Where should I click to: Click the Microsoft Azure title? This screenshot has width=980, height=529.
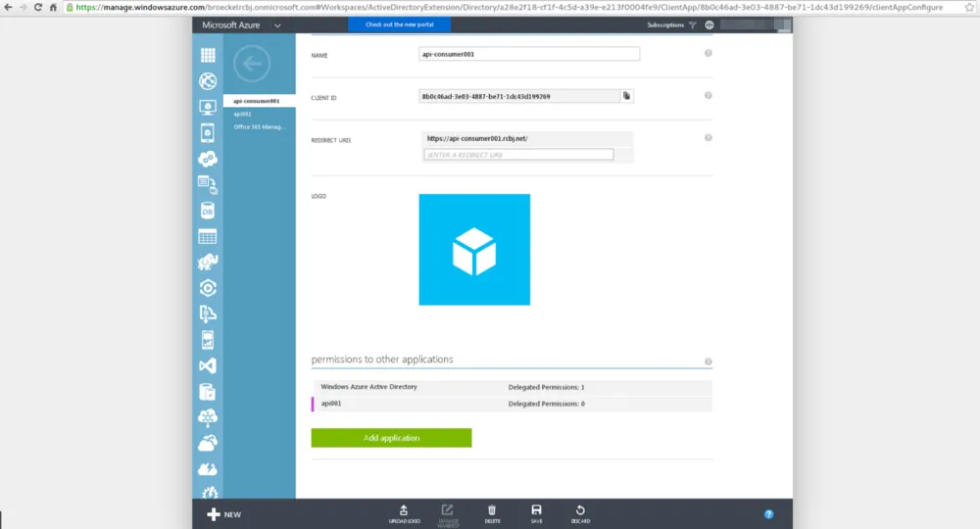point(230,25)
